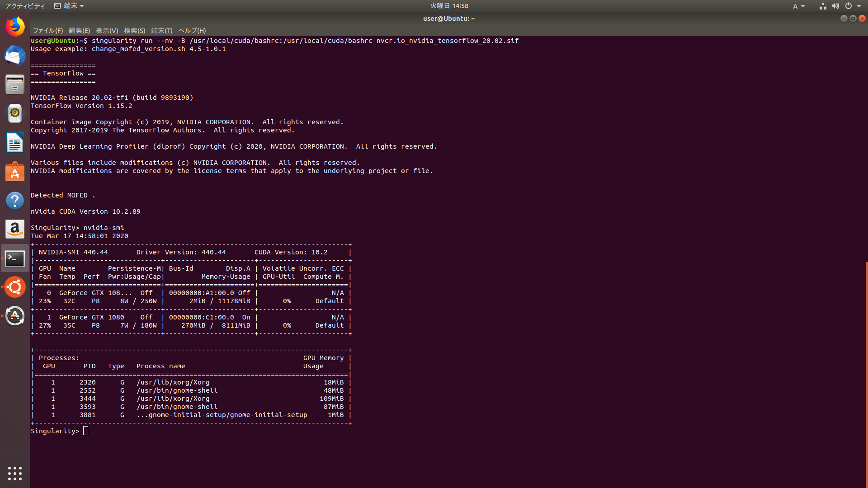The height and width of the screenshot is (488, 868).
Task: Open the Ubuntu logo dock icon
Action: coord(15,287)
